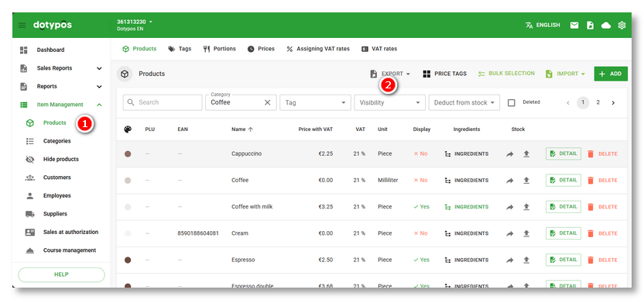Go to next page with right arrow
The width and height of the screenshot is (644, 300).
(613, 103)
